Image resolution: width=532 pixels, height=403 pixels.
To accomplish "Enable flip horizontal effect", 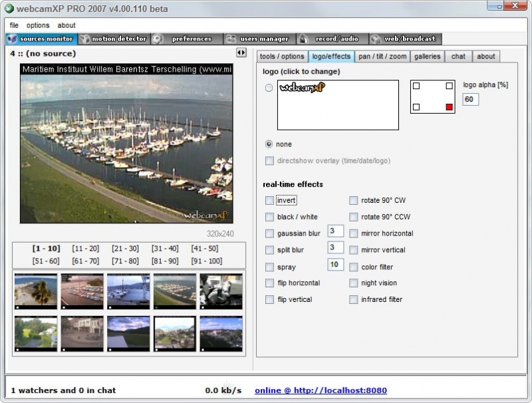I will (x=269, y=283).
